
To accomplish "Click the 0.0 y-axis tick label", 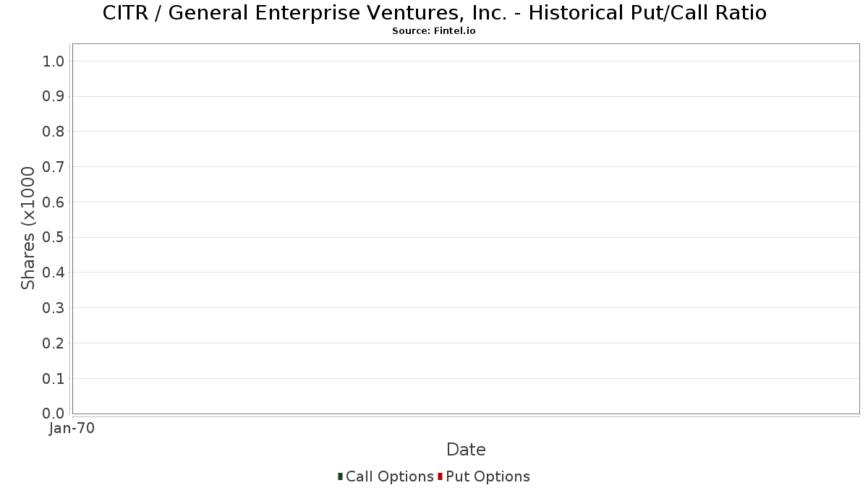I will point(54,414).
